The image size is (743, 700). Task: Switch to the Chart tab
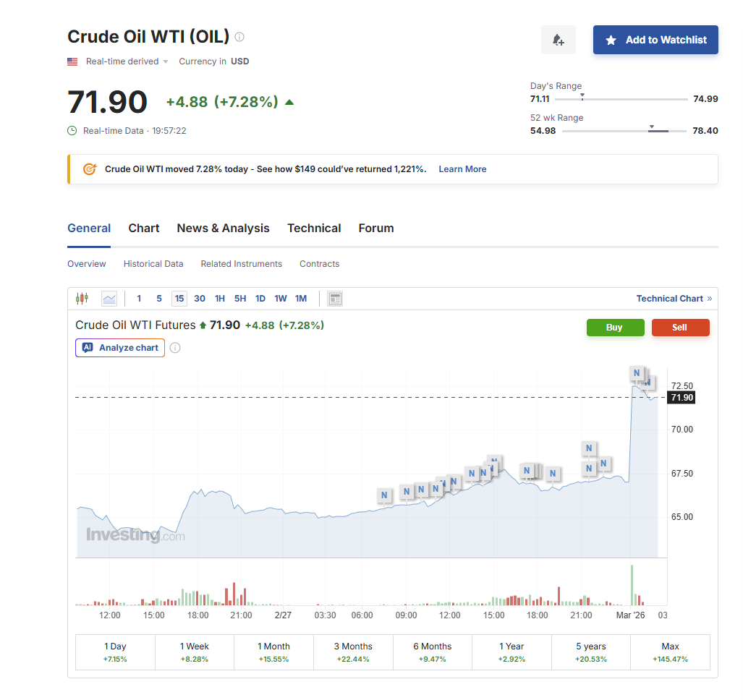[144, 229]
